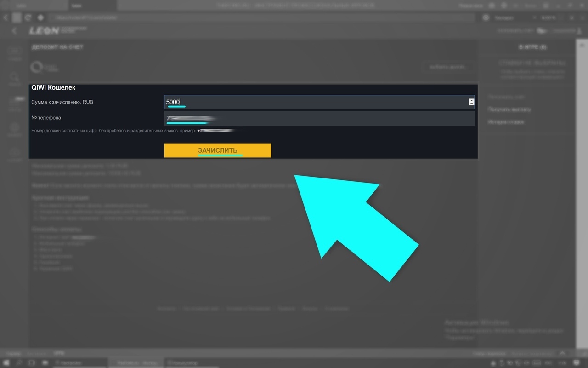
Task: Click the LEON logo in the header
Action: point(44,30)
